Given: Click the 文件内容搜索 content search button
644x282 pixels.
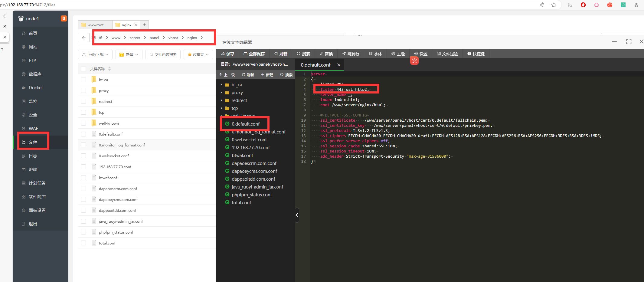Looking at the screenshot, I should (x=163, y=54).
